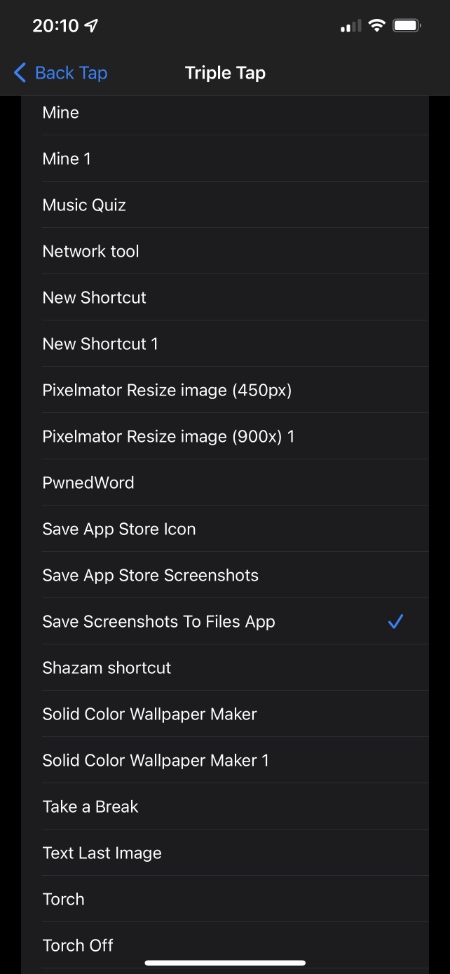
Task: Choose Save App Store Icon
Action: 225,529
